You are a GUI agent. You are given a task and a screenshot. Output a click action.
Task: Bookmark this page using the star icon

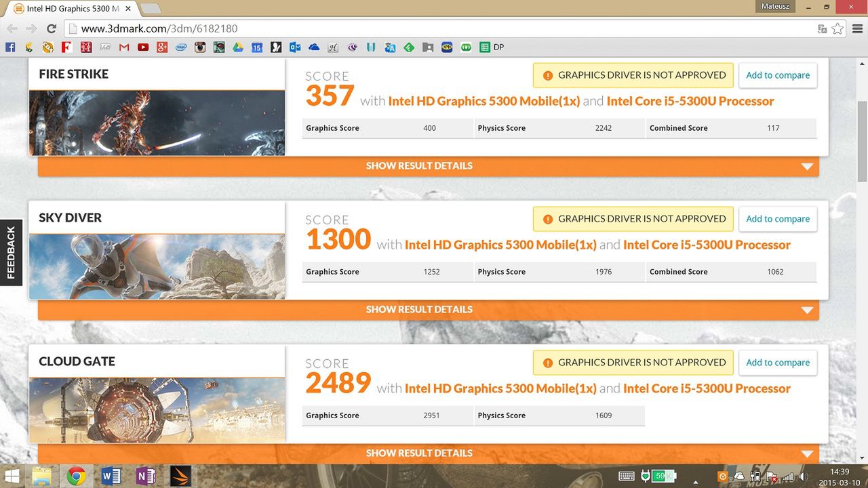click(x=836, y=28)
